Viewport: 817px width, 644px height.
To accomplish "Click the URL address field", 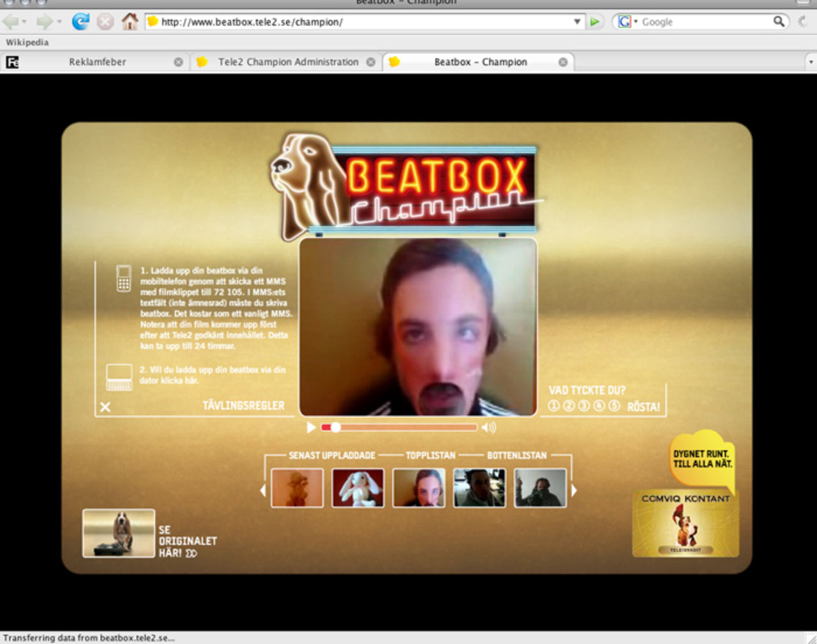I will click(364, 22).
